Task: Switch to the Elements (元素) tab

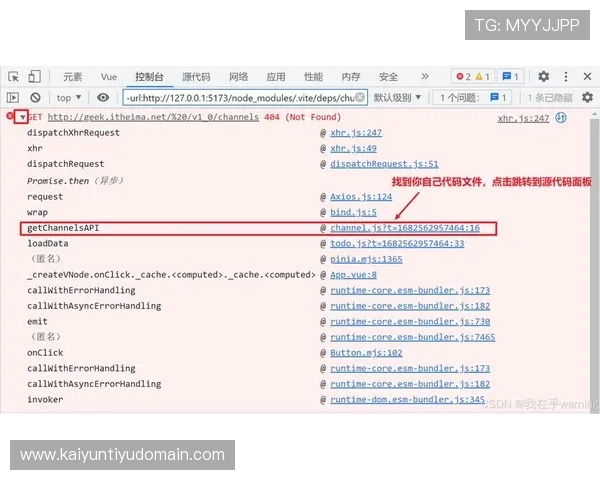Action: 72,76
